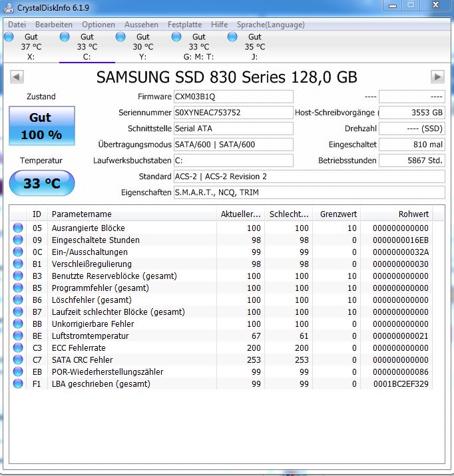Click the Laufwerksbuchstaben field C:
Viewport: 454px width, 476px height.
point(234,160)
